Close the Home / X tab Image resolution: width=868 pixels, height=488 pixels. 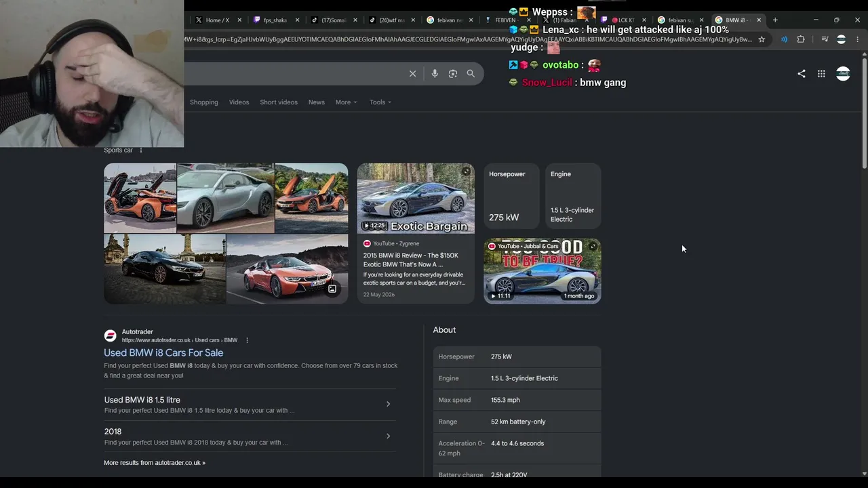(239, 20)
